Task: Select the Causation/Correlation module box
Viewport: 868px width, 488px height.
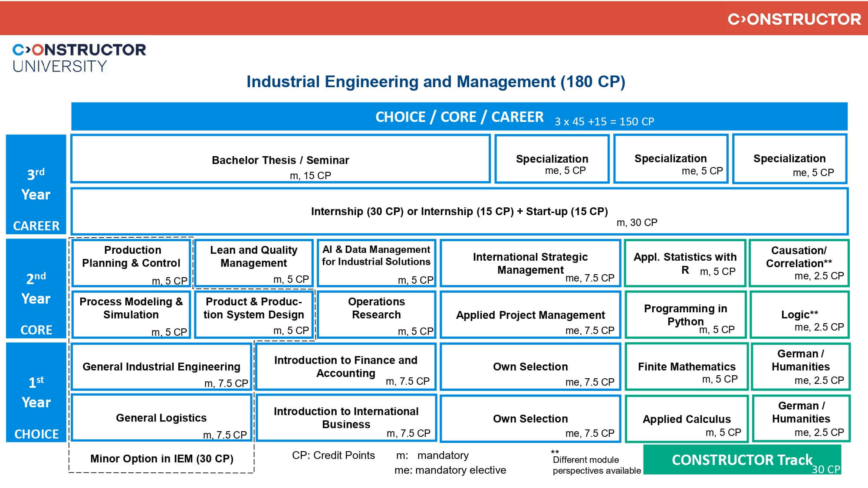Action: (799, 263)
